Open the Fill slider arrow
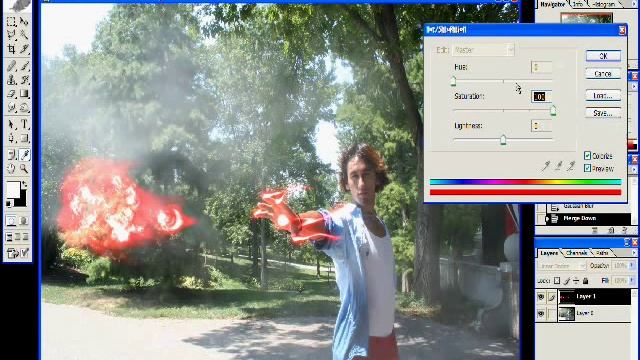 (632, 281)
